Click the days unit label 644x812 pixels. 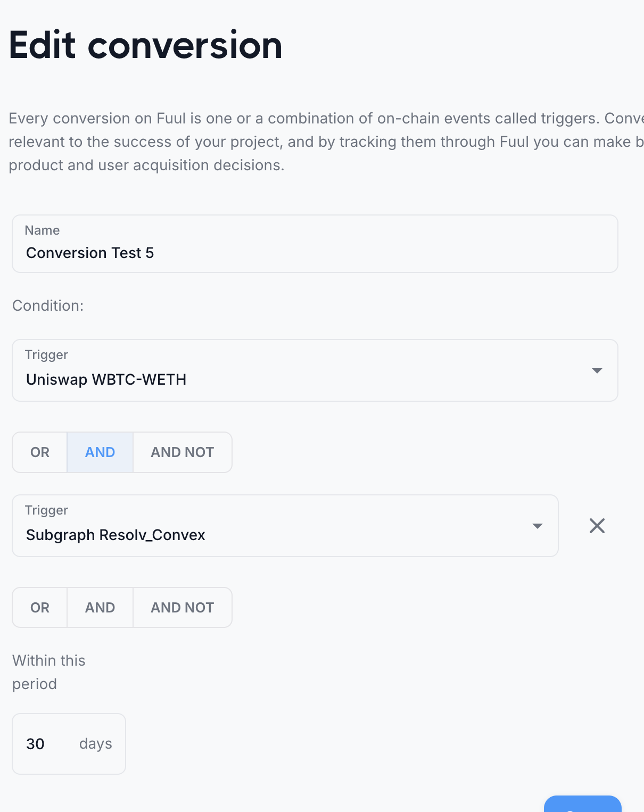[96, 744]
